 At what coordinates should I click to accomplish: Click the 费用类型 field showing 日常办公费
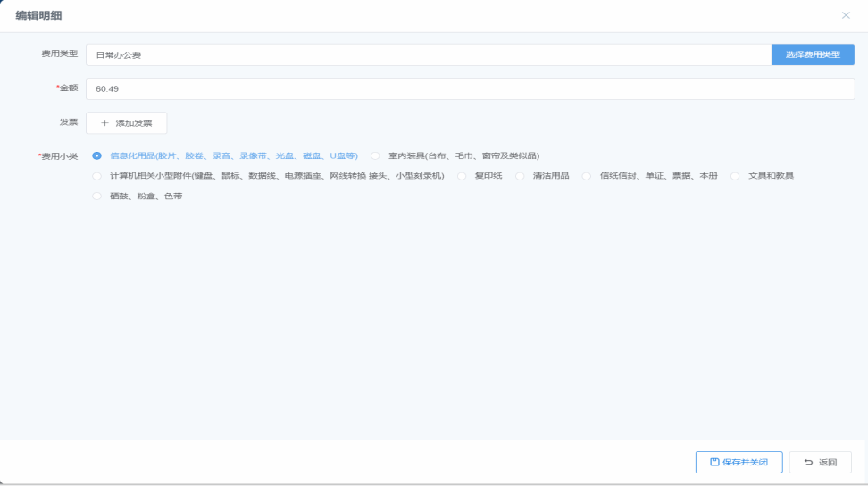[x=429, y=54]
